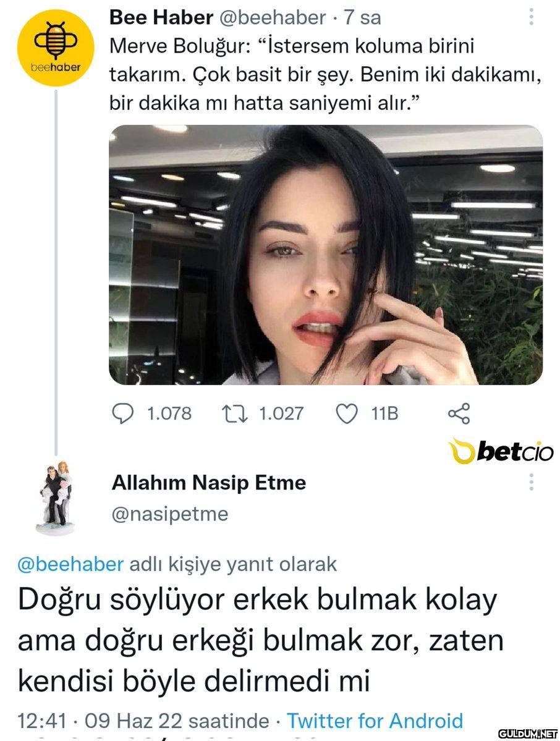The width and height of the screenshot is (560, 741).
Task: Open the 12:41 · 09 Haz 22 timestamp
Action: pyautogui.click(x=143, y=721)
